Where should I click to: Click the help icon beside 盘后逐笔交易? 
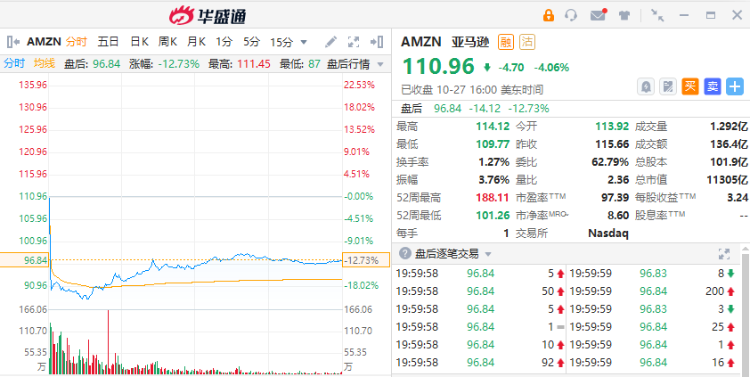(x=405, y=254)
